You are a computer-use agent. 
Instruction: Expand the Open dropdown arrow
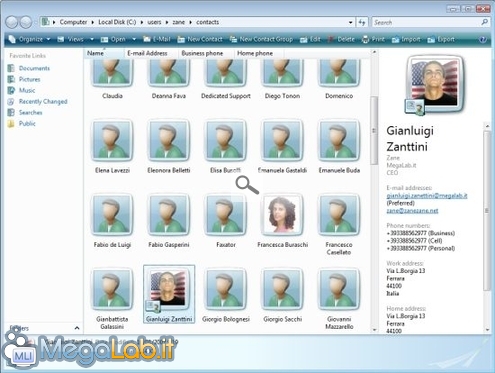click(x=134, y=39)
